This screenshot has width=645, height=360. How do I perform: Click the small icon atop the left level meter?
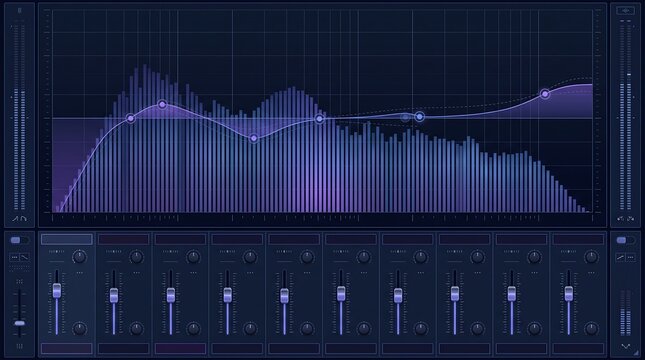pyautogui.click(x=19, y=10)
